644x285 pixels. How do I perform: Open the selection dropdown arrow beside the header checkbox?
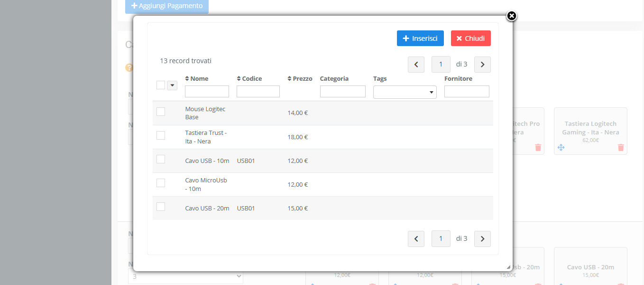point(172,85)
